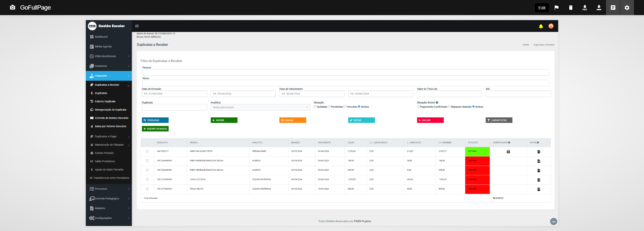Open Estorno Duplicata in the sidebar
Viewport: 644px width, 231px height.
click(x=105, y=102)
